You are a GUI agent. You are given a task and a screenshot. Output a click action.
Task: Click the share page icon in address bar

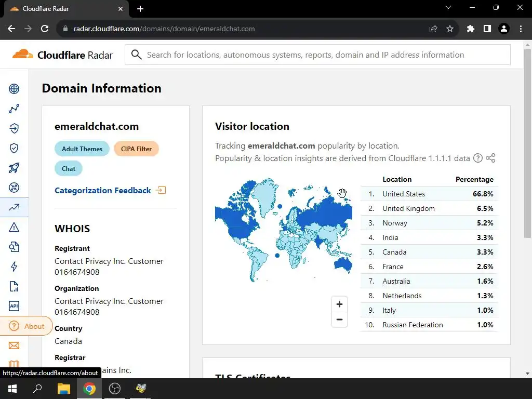point(433,29)
